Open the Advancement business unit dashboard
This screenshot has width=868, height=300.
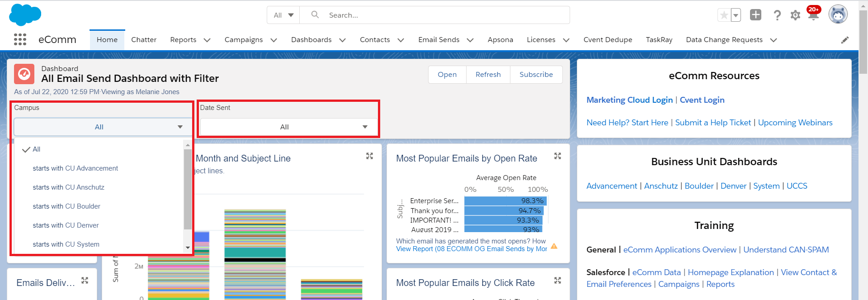tap(612, 186)
